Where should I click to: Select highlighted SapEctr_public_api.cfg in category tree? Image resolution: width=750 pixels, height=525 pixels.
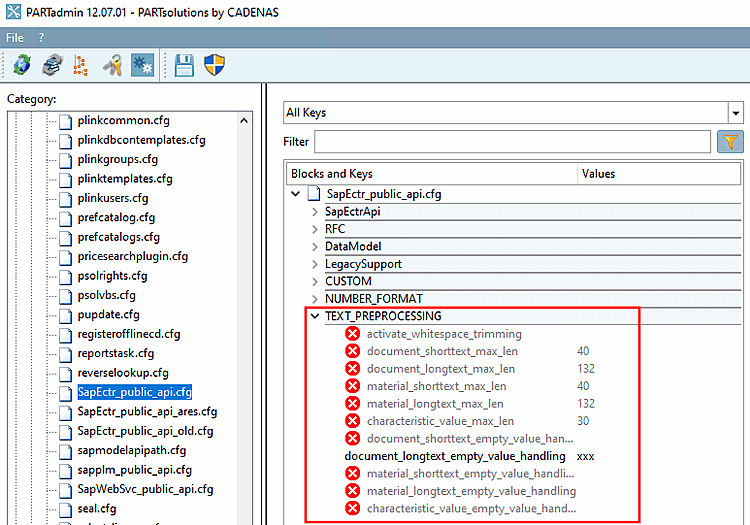[x=134, y=392]
